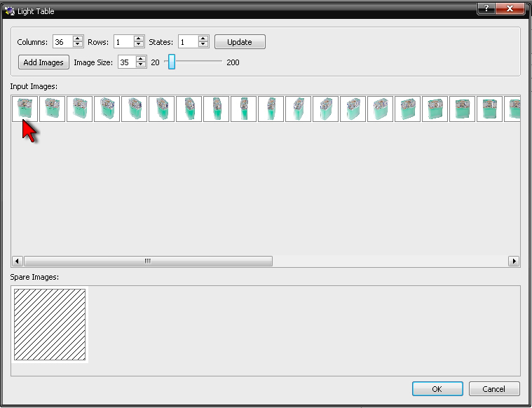
Task: Select the seventeenth input image thumbnail
Action: 462,109
